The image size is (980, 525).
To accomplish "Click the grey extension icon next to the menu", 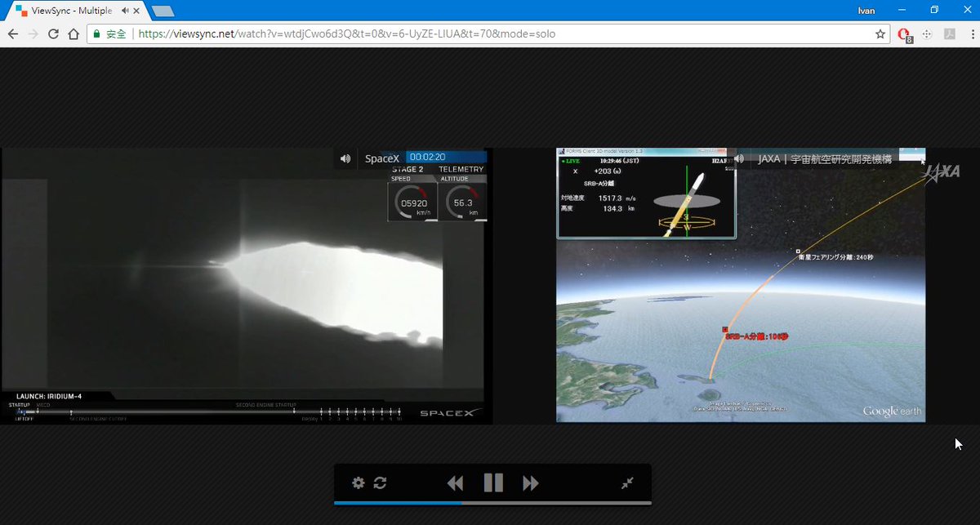I will 950,34.
